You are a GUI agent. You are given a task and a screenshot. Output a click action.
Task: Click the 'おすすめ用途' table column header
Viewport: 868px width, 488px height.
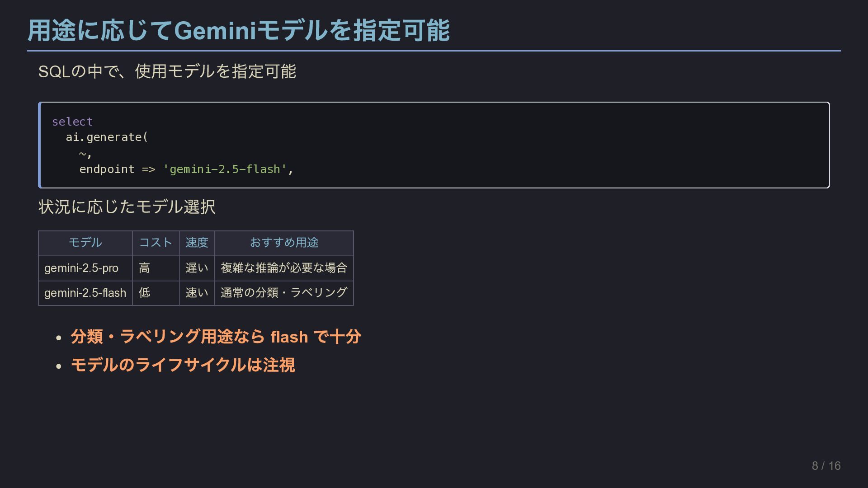pos(284,243)
